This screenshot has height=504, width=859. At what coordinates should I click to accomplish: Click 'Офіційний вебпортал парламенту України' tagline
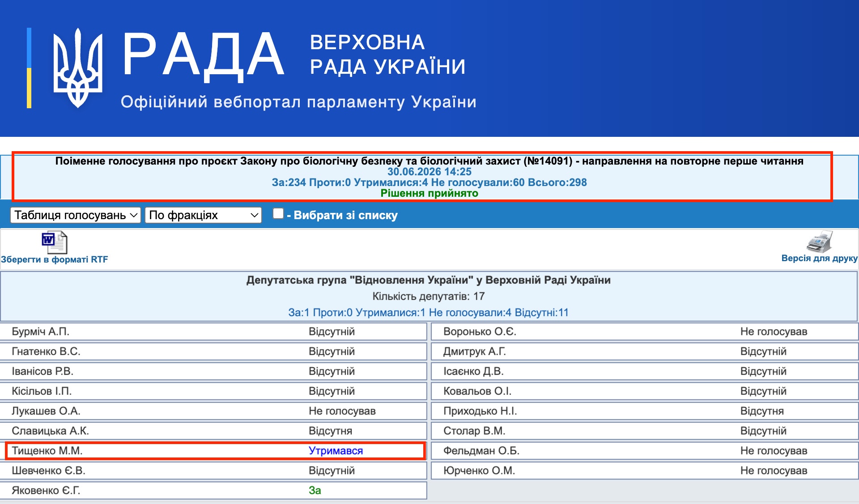pyautogui.click(x=298, y=102)
